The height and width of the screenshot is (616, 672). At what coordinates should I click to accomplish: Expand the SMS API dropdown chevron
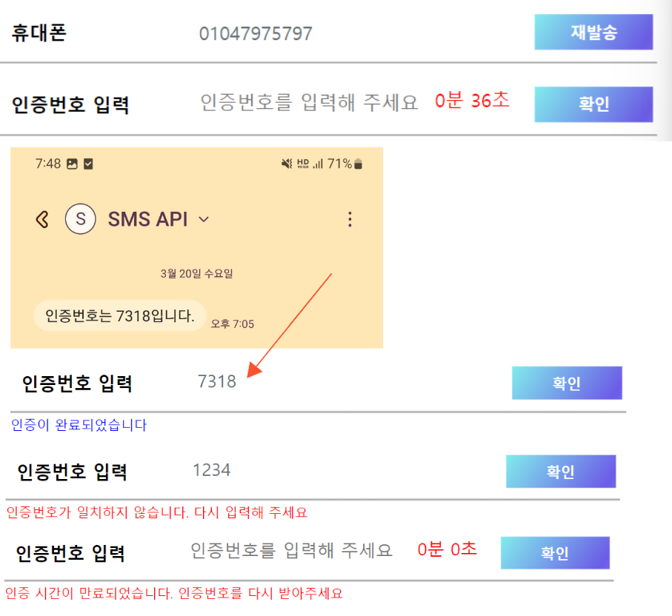pos(204,220)
